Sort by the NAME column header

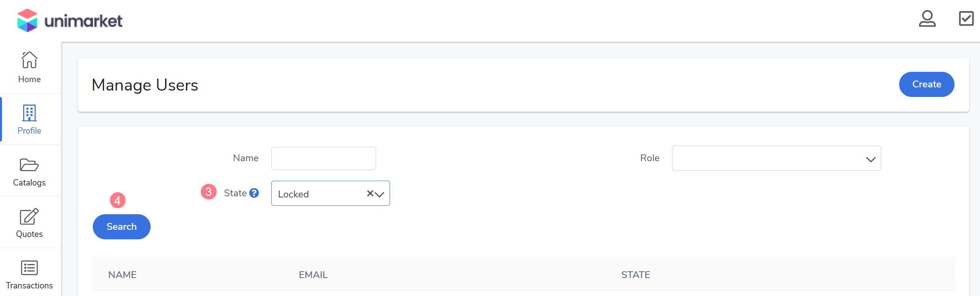point(122,275)
